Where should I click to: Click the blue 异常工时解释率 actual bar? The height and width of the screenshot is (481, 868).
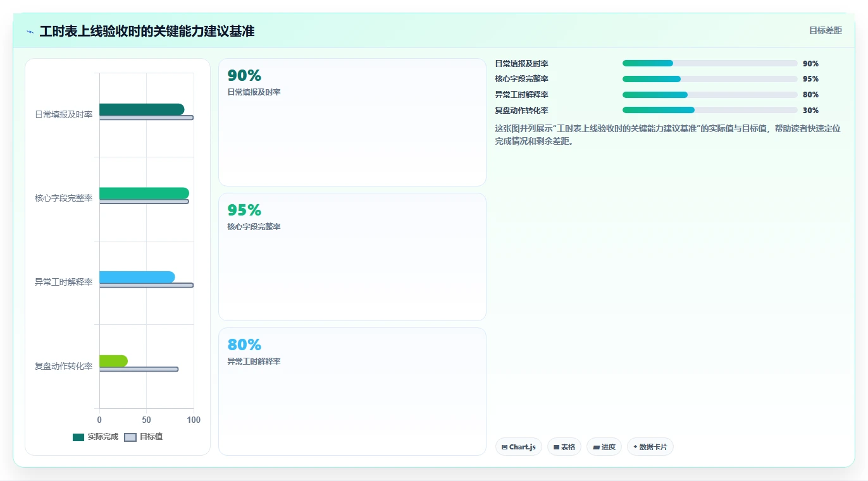[x=137, y=277]
